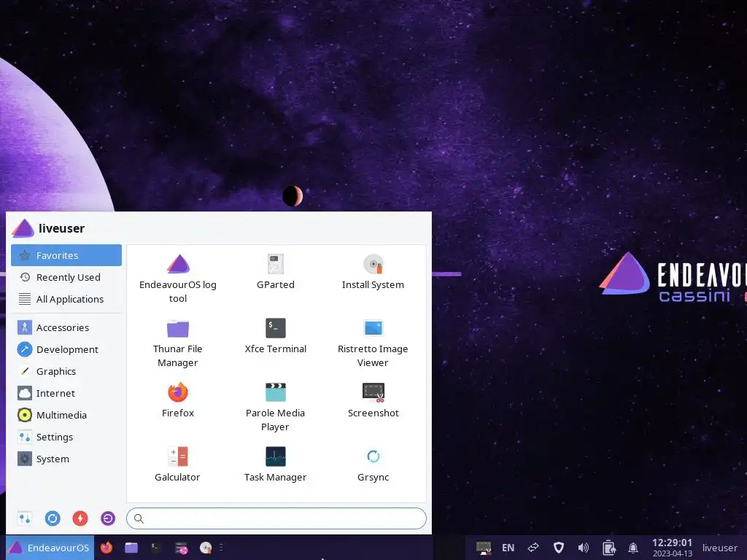
Task: Launch Firefox from the favorites grid
Action: 178,400
